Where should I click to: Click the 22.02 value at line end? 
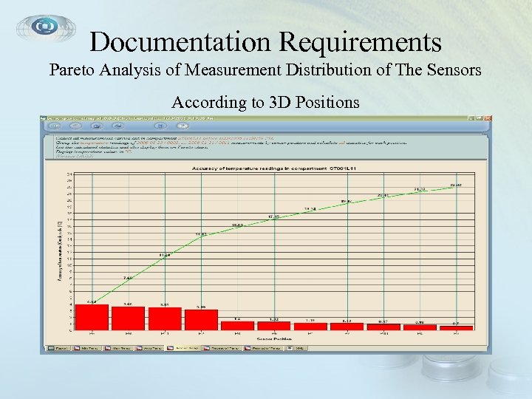click(x=456, y=185)
